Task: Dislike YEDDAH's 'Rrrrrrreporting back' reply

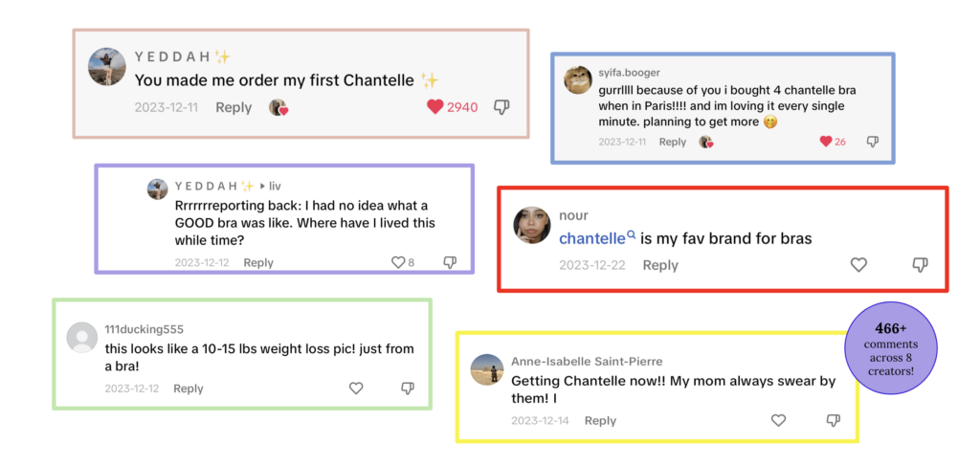Action: tap(450, 262)
